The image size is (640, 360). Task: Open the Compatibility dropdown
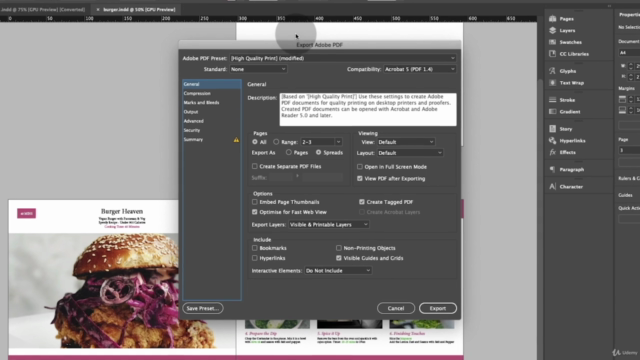tap(420, 69)
